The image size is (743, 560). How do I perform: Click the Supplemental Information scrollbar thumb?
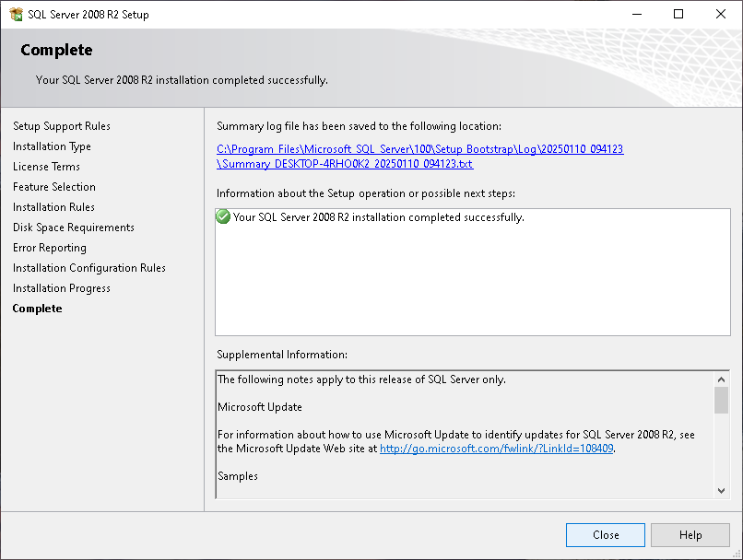click(721, 400)
